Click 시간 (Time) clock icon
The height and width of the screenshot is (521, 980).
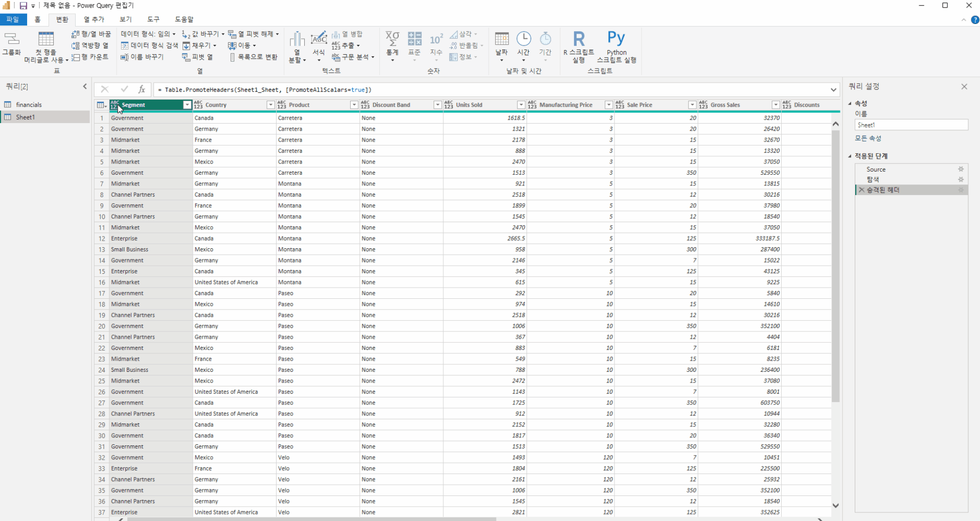[523, 39]
